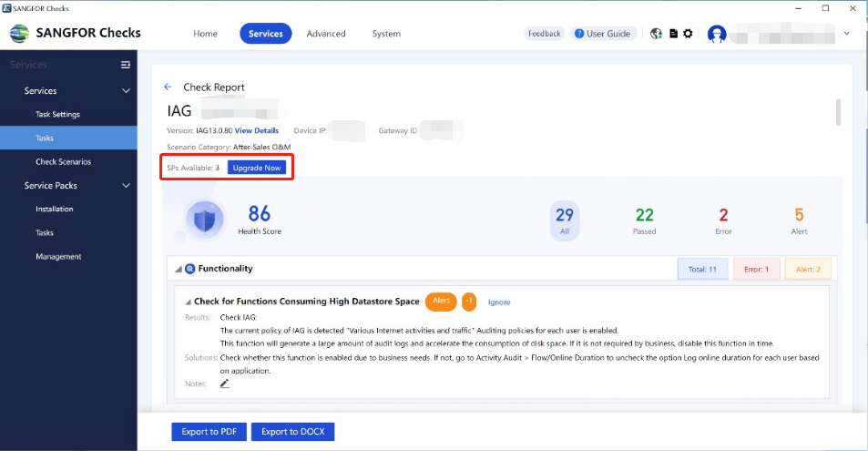Viewport: 868px width, 451px height.
Task: Collapse the sidebar using the menu icon
Action: 126,65
